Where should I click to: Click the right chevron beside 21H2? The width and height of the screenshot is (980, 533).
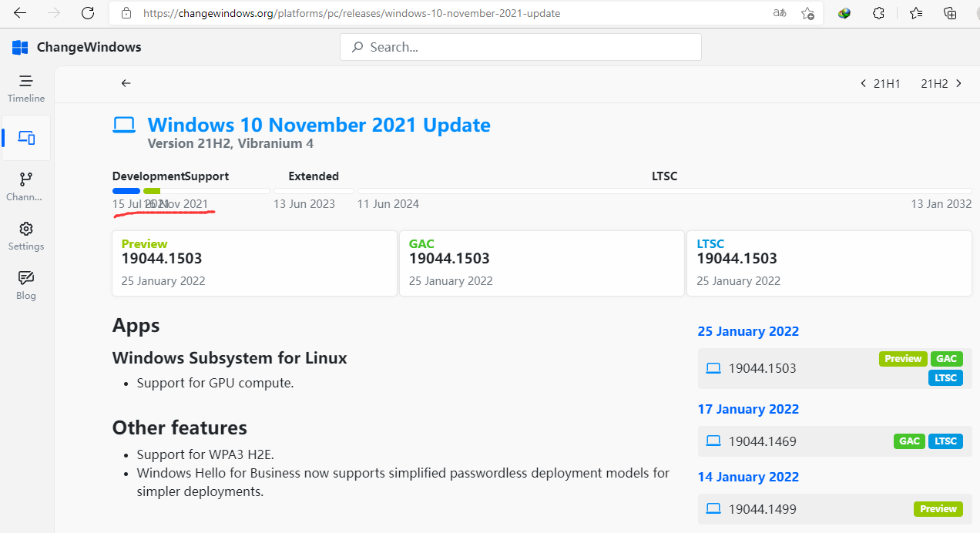coord(959,83)
